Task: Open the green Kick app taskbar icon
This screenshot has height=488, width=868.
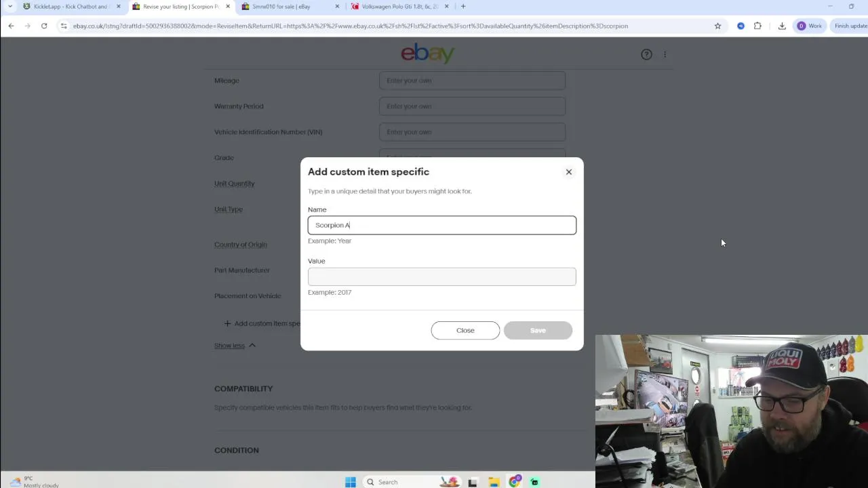Action: point(534,482)
